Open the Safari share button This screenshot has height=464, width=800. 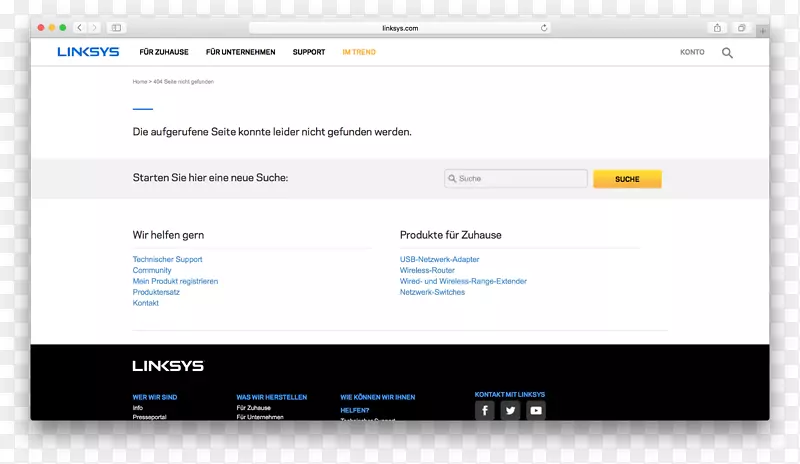click(x=717, y=28)
